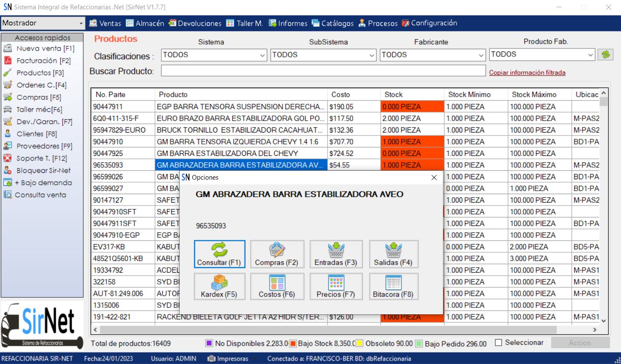This screenshot has height=364, width=621.
Task: Enable the Seleccionar checkbox
Action: 499,343
